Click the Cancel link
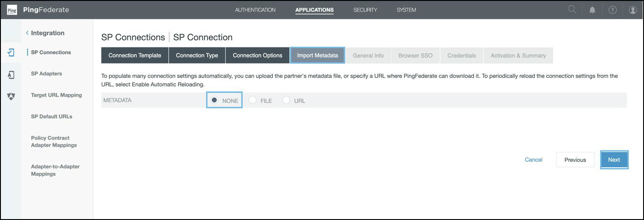 pyautogui.click(x=533, y=160)
